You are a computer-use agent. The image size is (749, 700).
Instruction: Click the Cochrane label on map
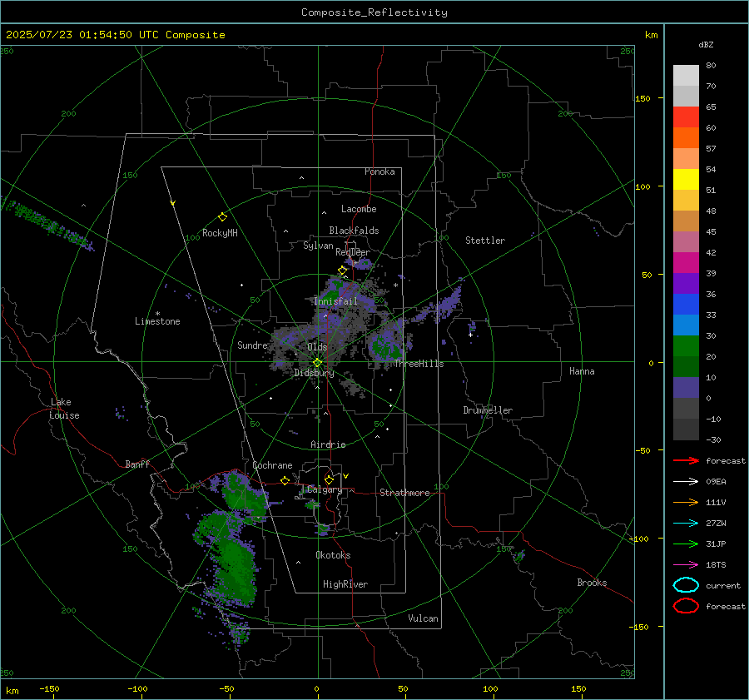(x=272, y=465)
